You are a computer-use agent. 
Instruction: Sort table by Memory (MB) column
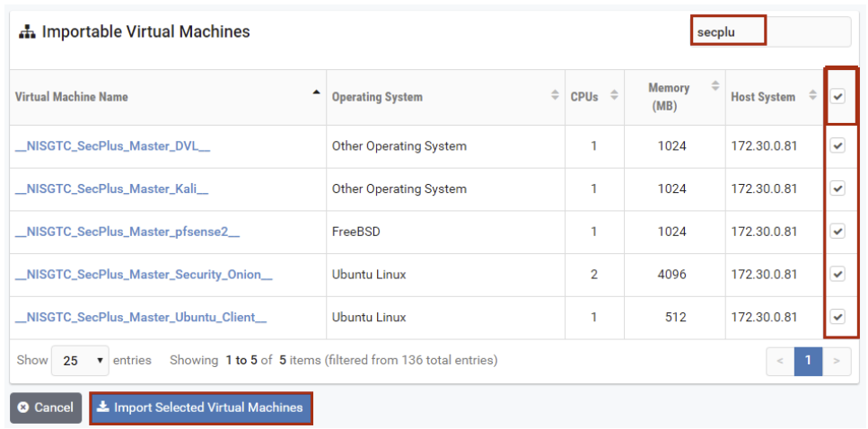click(x=675, y=97)
